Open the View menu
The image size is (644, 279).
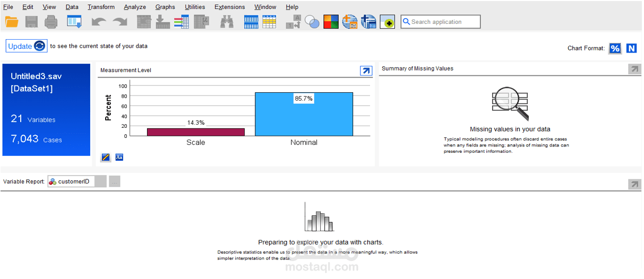[49, 7]
